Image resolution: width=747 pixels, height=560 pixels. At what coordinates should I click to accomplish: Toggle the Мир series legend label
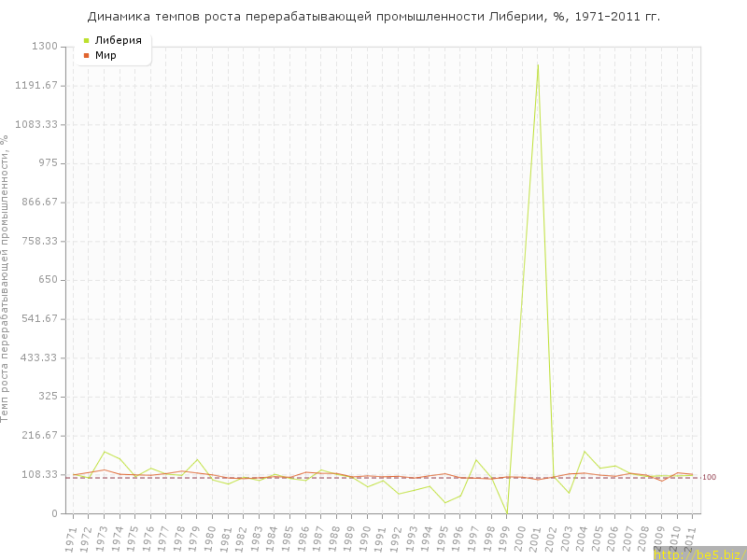106,56
